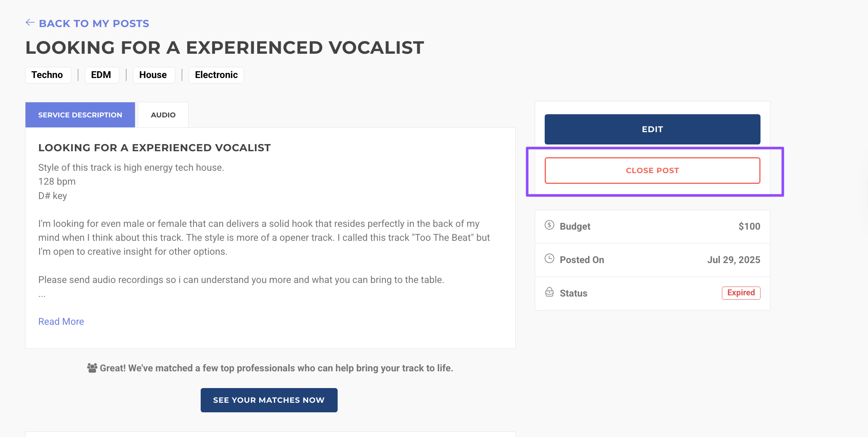868x437 pixels.
Task: Click the $100 budget value
Action: pyautogui.click(x=749, y=226)
